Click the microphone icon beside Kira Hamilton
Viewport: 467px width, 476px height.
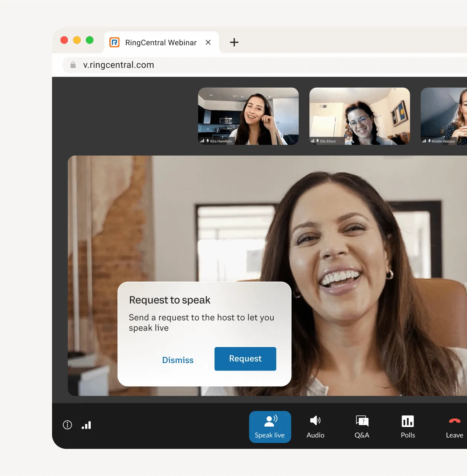click(x=207, y=141)
